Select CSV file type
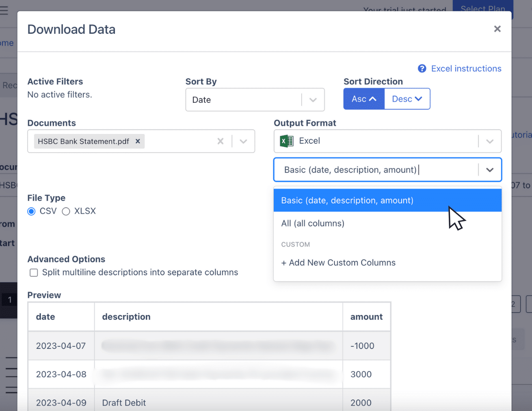532x411 pixels. (31, 211)
